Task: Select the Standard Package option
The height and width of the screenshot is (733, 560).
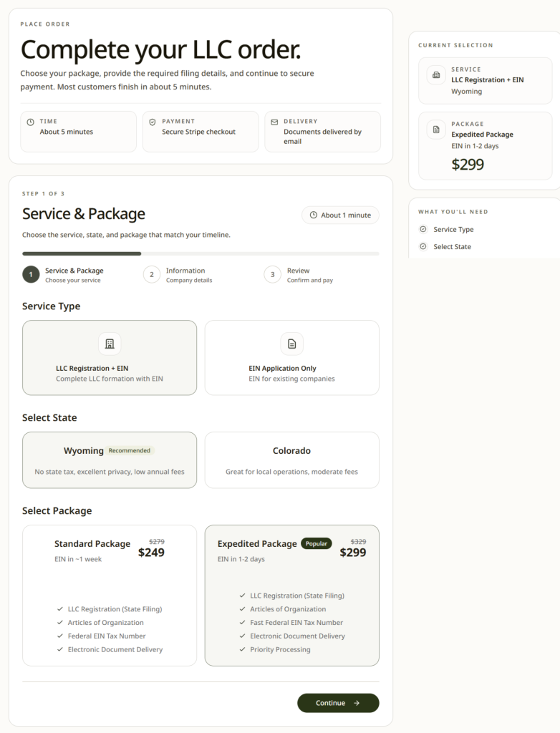Action: tap(110, 595)
